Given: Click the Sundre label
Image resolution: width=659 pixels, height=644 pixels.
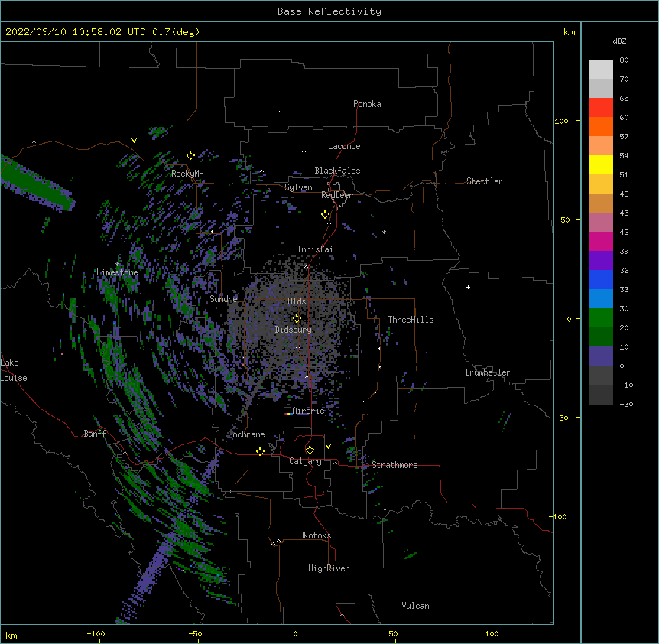Looking at the screenshot, I should tap(223, 299).
